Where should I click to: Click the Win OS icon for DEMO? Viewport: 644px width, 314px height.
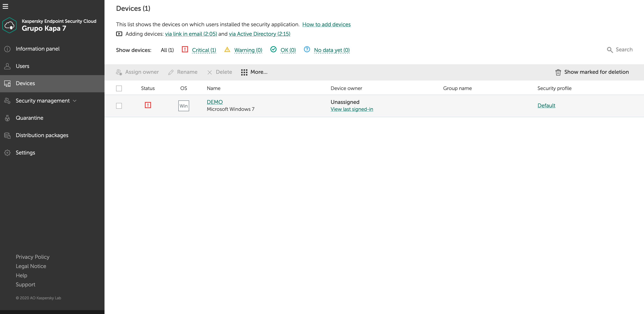click(184, 106)
